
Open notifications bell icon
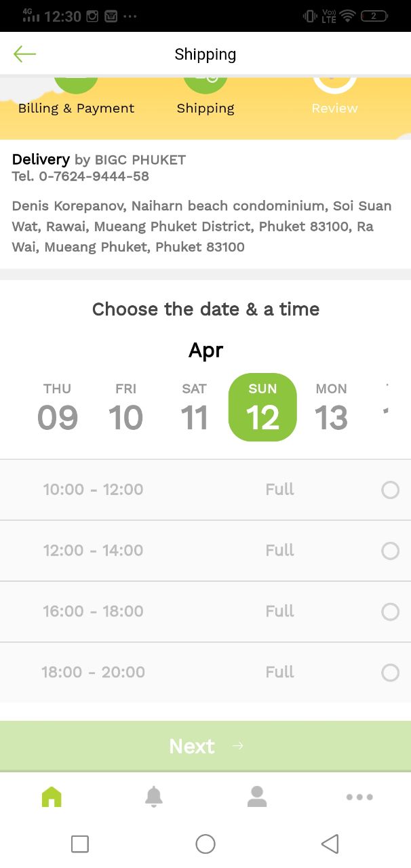click(154, 797)
